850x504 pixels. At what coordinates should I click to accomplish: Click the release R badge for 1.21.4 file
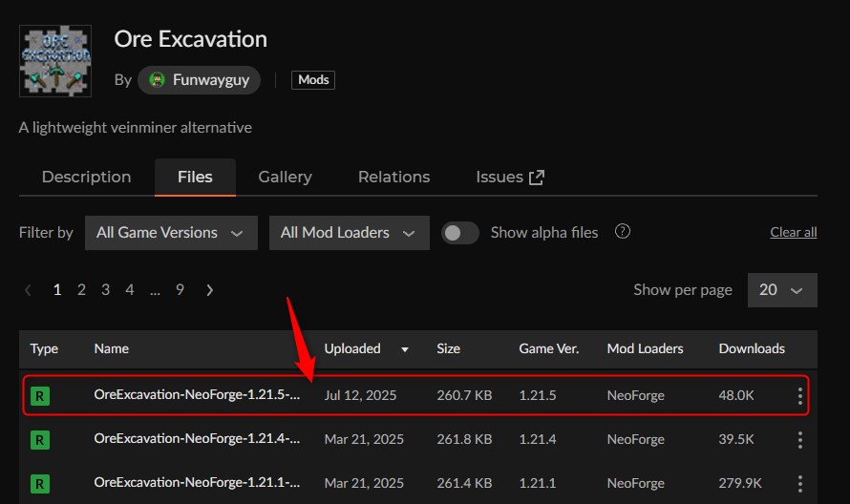(x=40, y=439)
